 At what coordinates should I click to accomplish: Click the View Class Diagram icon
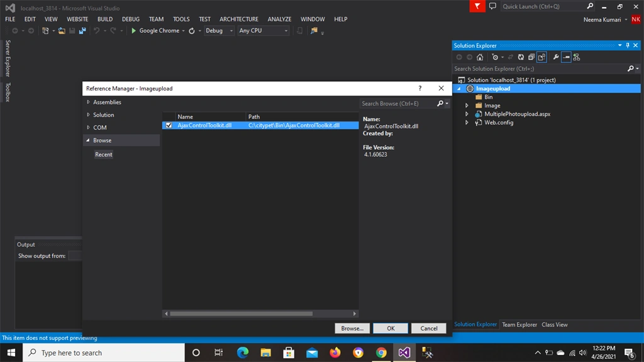tap(577, 57)
